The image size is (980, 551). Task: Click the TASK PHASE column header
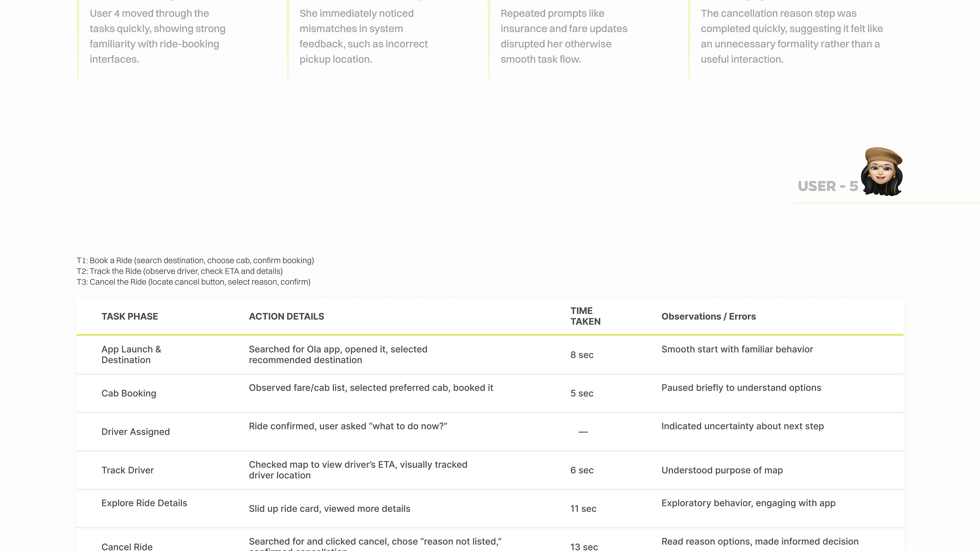click(x=130, y=316)
